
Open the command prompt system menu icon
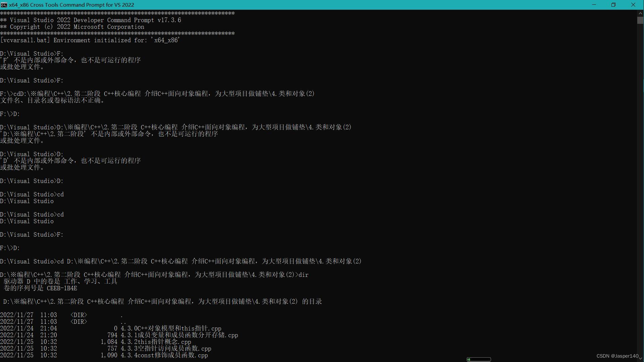[x=4, y=5]
